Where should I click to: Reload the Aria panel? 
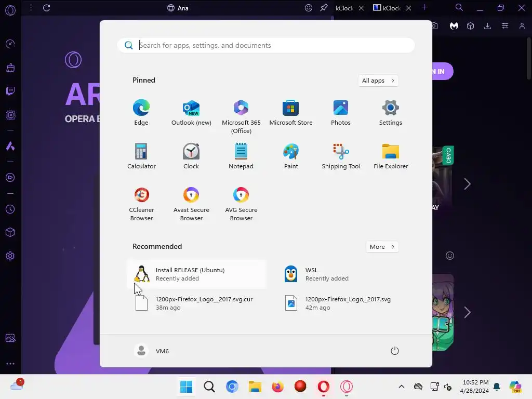[x=46, y=8]
